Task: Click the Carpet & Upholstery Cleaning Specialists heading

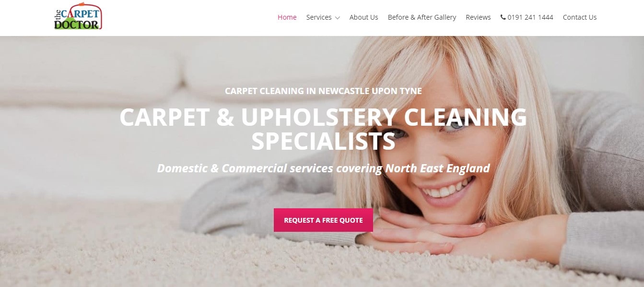Action: (x=323, y=129)
